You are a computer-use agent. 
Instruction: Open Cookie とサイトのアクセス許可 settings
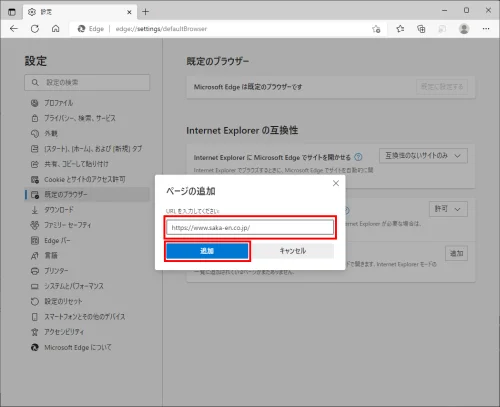pyautogui.click(x=87, y=179)
